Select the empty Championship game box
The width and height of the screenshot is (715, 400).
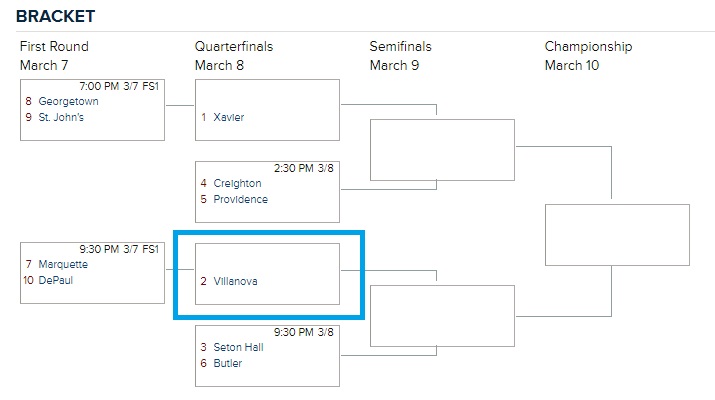pos(616,234)
